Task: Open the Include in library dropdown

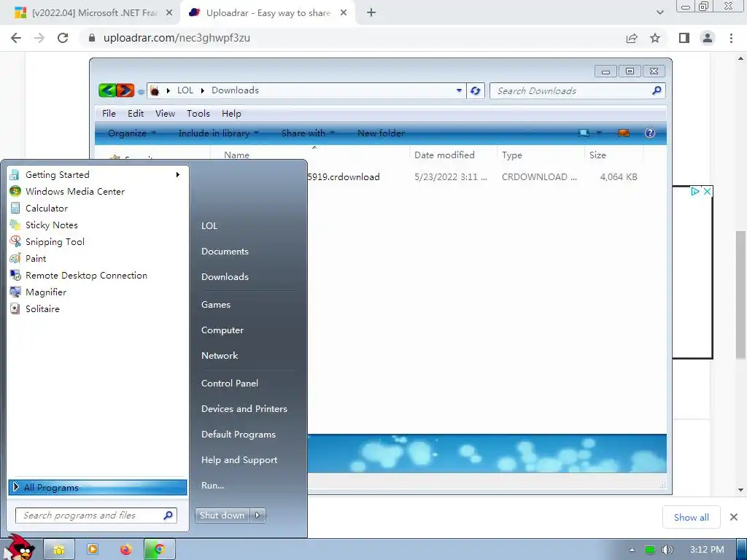Action: [219, 133]
